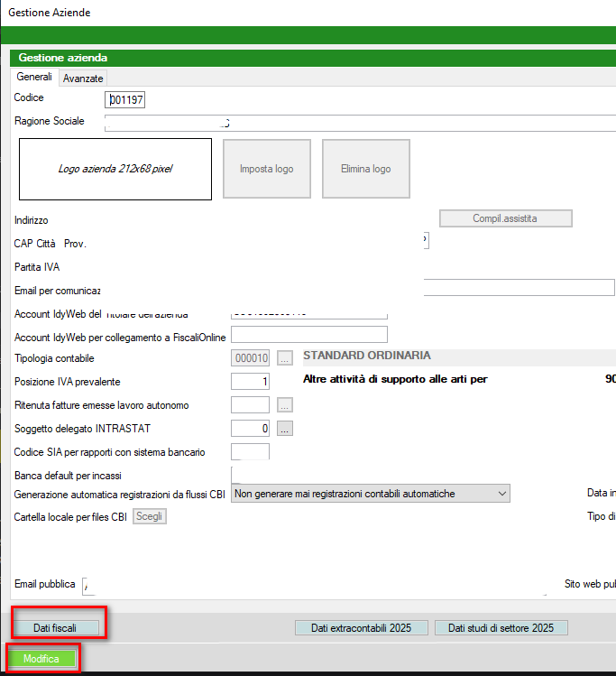
Task: Switch to the Avanzate tab
Action: [83, 79]
